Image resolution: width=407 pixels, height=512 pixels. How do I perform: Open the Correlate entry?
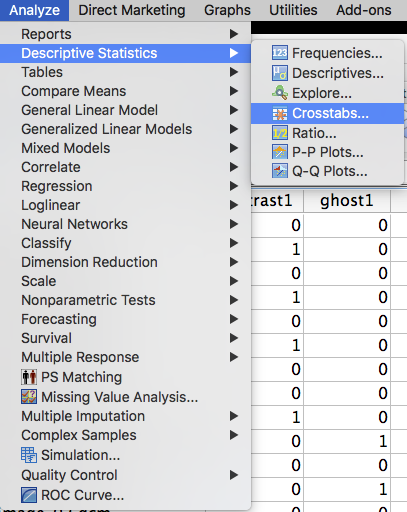coord(125,167)
